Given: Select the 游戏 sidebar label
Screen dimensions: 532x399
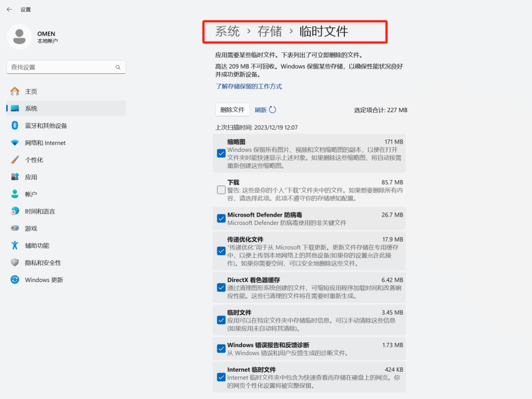Looking at the screenshot, I should [31, 228].
